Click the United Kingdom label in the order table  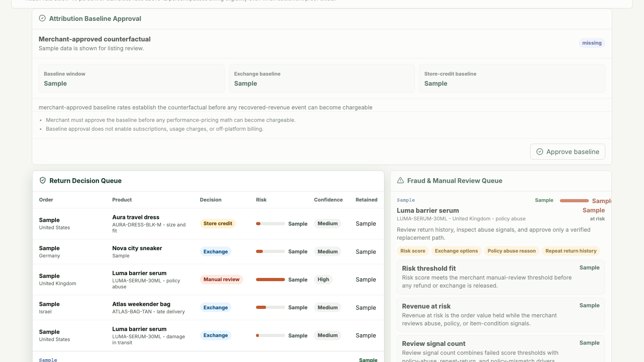click(x=58, y=284)
